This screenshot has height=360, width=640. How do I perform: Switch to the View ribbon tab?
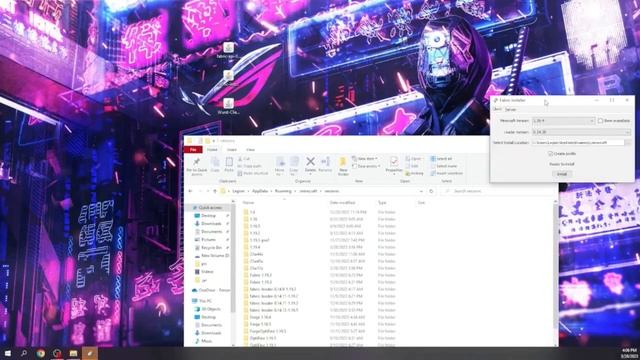(250, 150)
